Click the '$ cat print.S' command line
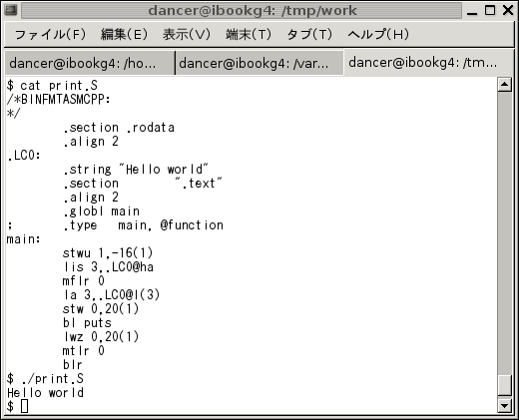Screen dimensions: 519x420 coord(52,86)
